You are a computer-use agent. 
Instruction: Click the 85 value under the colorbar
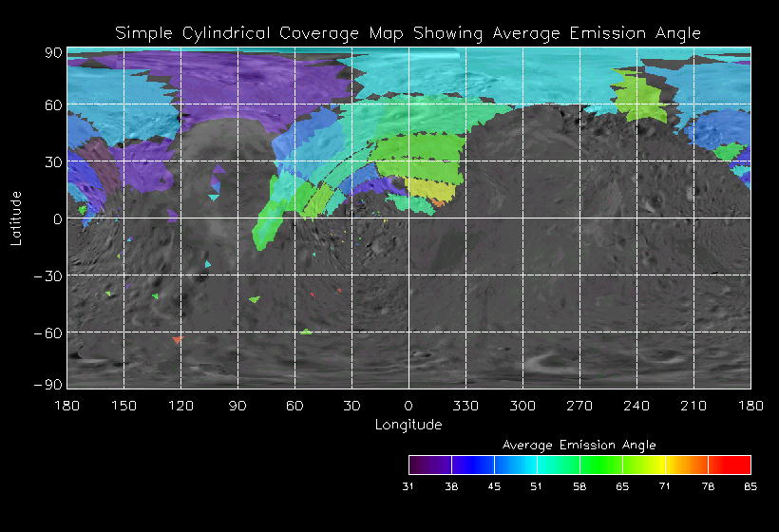coord(750,486)
